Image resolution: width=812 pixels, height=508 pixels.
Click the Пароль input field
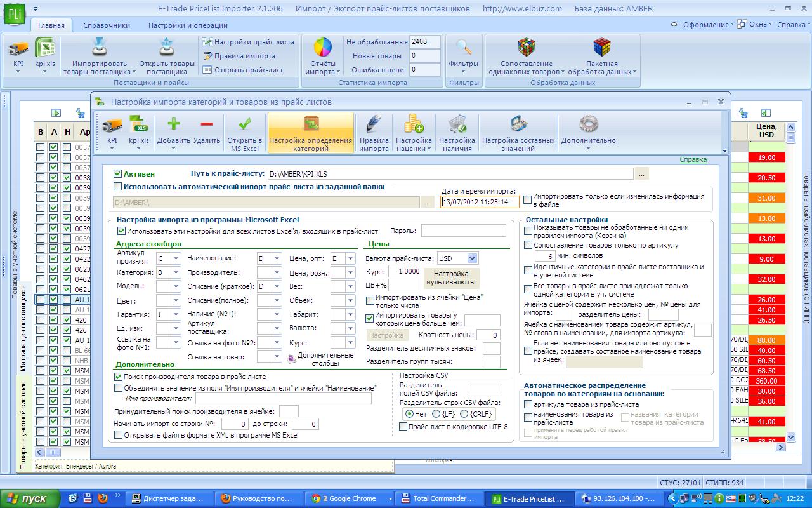point(464,231)
